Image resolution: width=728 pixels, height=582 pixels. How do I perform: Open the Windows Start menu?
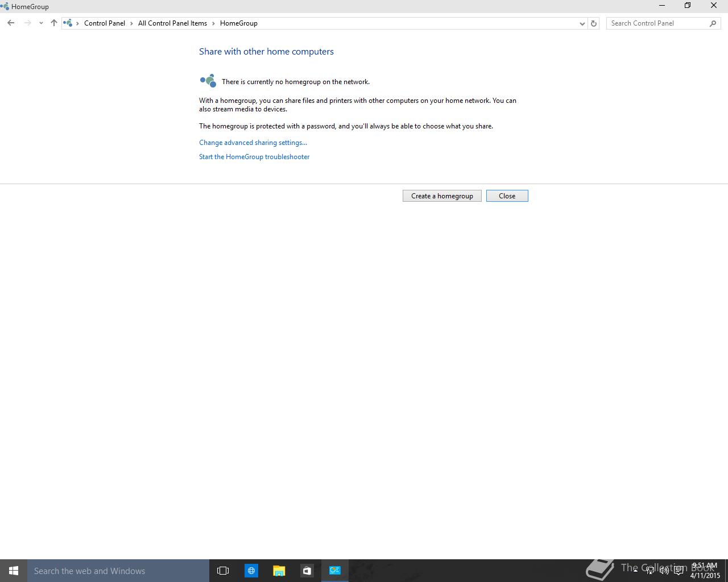coord(14,571)
